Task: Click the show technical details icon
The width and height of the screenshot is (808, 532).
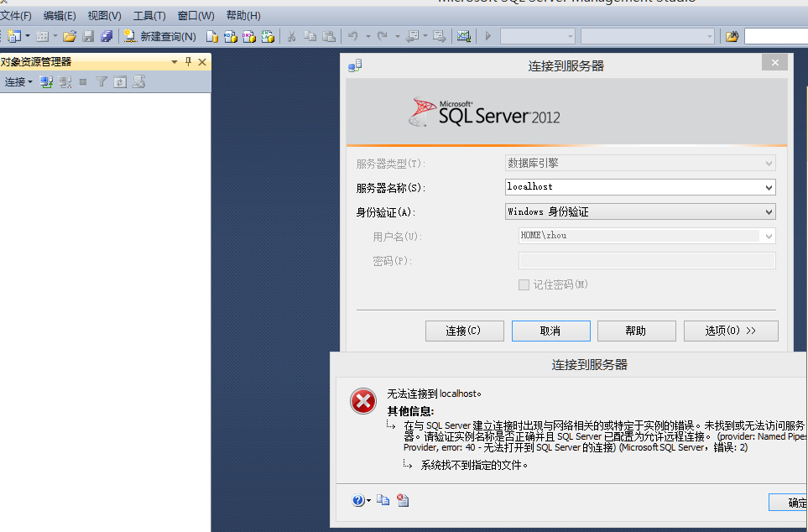Action: 403,500
